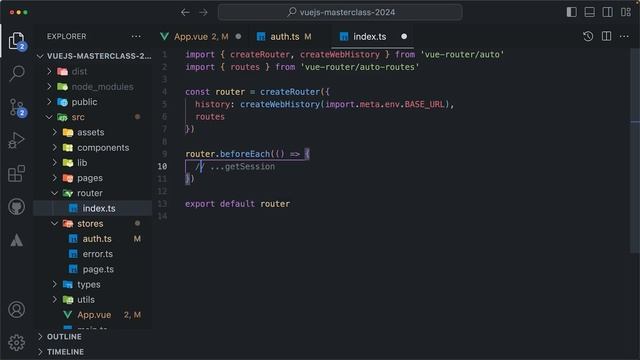Open the triangle-logo extension view in activity bar

pos(17,240)
